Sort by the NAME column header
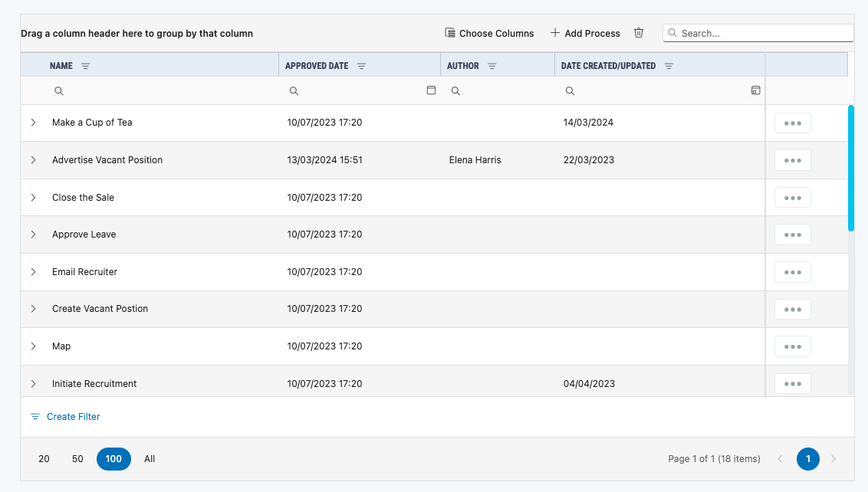Image resolution: width=868 pixels, height=492 pixels. coord(61,66)
